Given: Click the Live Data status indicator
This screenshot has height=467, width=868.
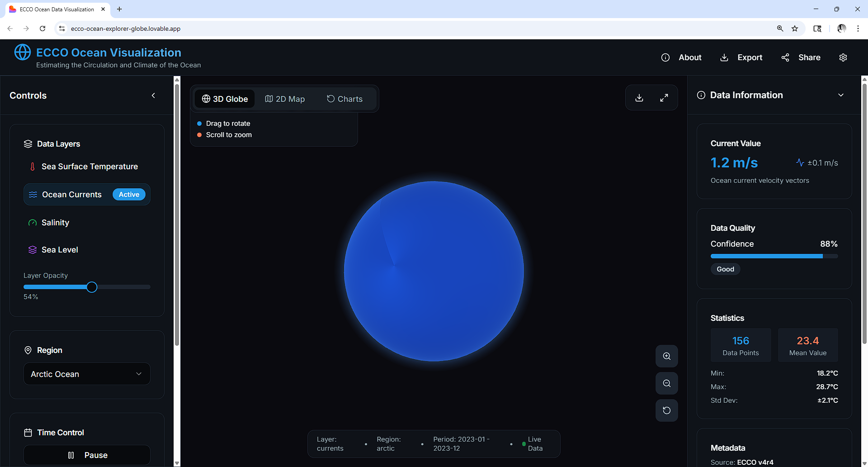Looking at the screenshot, I should 533,444.
